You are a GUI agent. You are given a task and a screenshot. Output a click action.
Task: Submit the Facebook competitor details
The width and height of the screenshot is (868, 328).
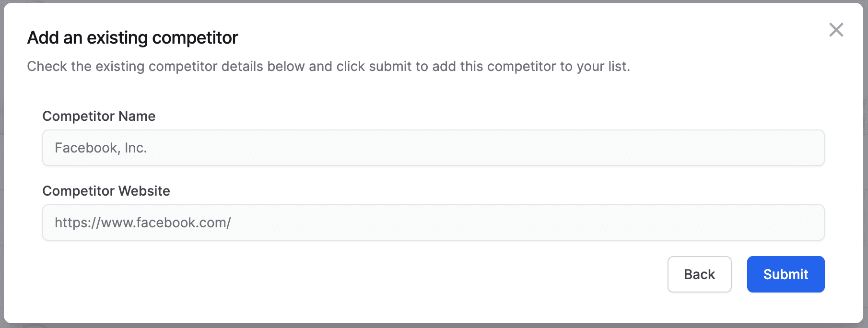786,274
